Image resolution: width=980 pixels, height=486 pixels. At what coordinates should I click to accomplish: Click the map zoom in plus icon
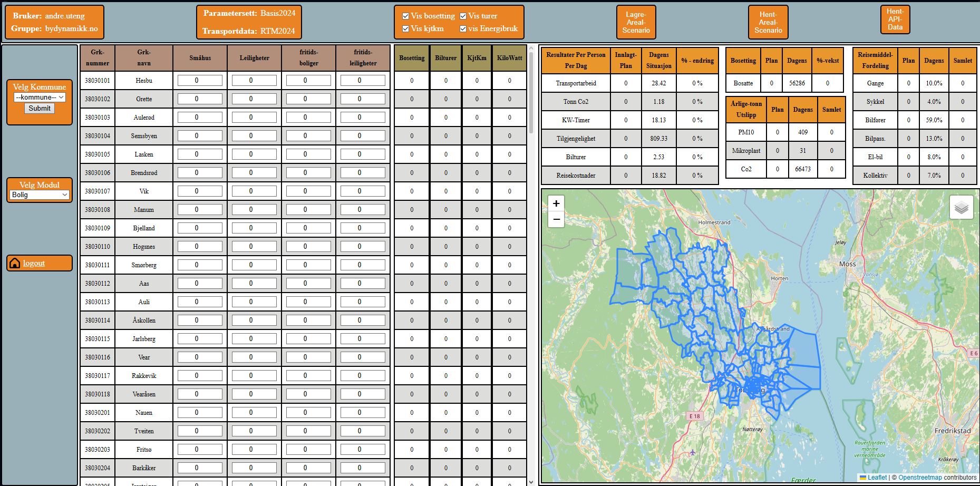point(556,203)
